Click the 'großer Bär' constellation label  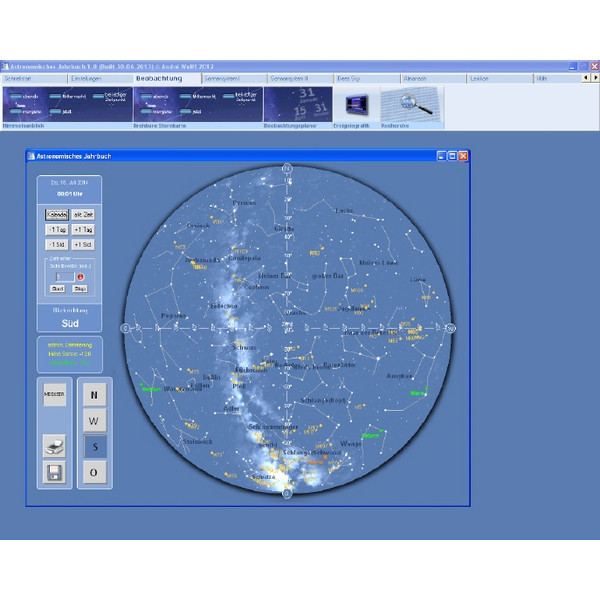328,276
